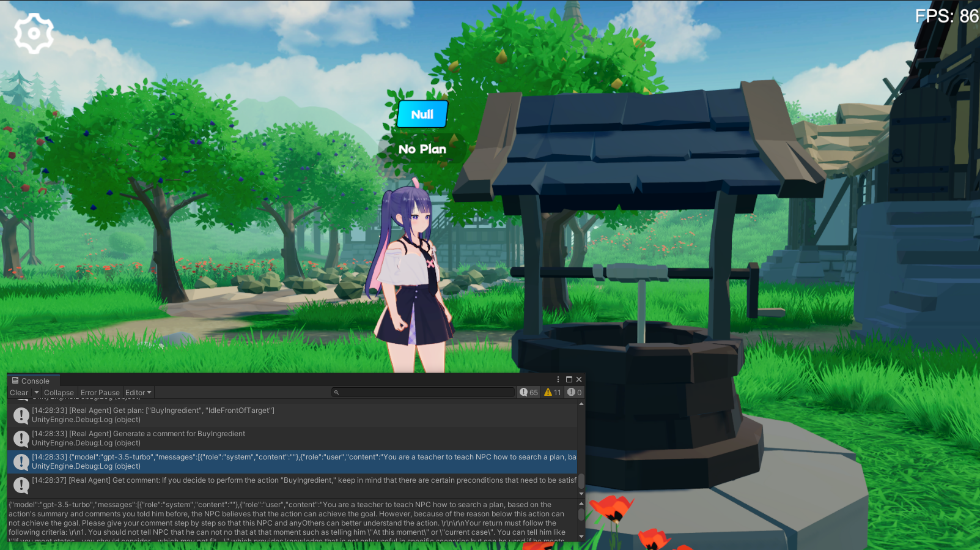Toggle the errors filter showing 0
The image size is (980, 550).
[574, 392]
